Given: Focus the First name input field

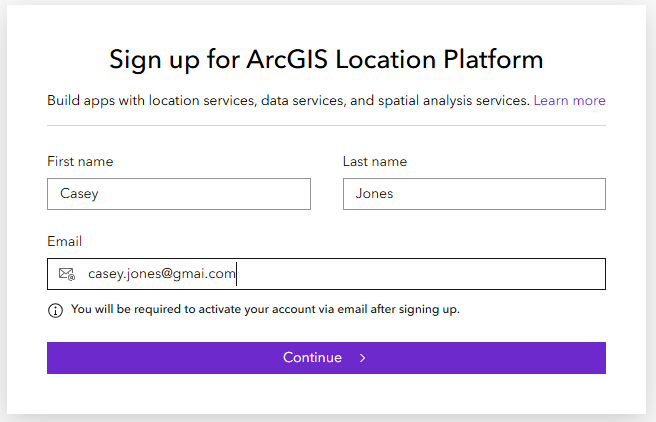Looking at the screenshot, I should coord(179,194).
